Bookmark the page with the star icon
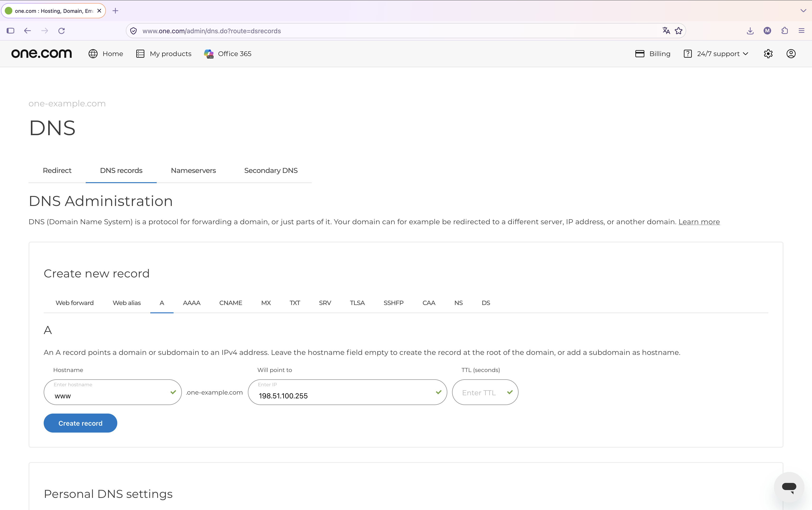Viewport: 812px width, 510px height. pos(679,31)
